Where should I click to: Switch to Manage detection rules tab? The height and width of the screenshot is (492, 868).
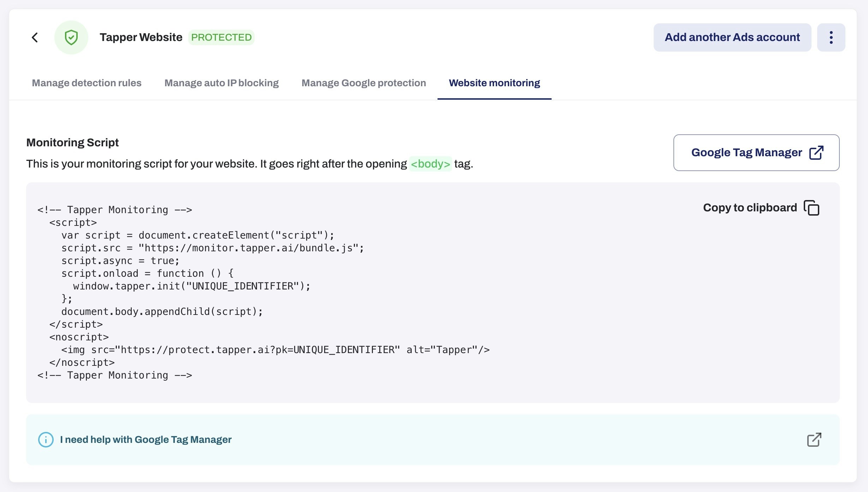click(x=87, y=83)
